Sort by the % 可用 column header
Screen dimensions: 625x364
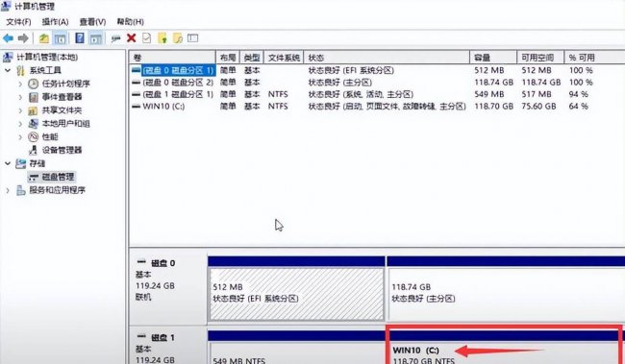[x=594, y=58]
